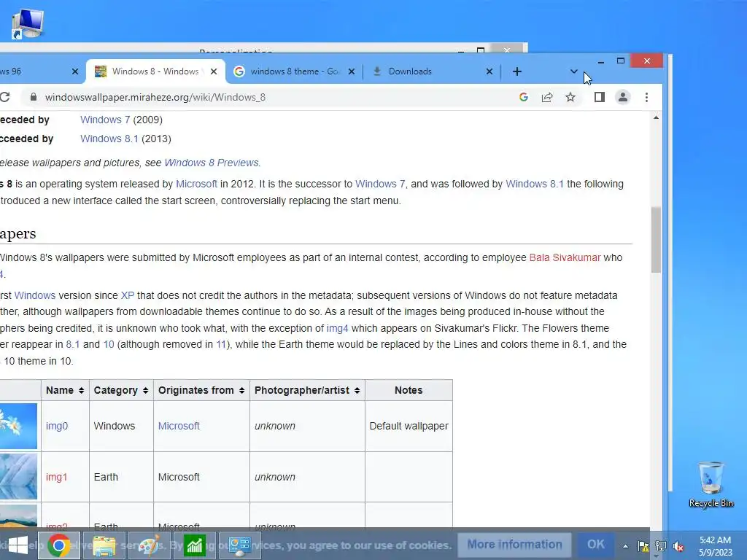Follow the Windows 8 Previews link
Image resolution: width=747 pixels, height=560 pixels.
point(211,163)
